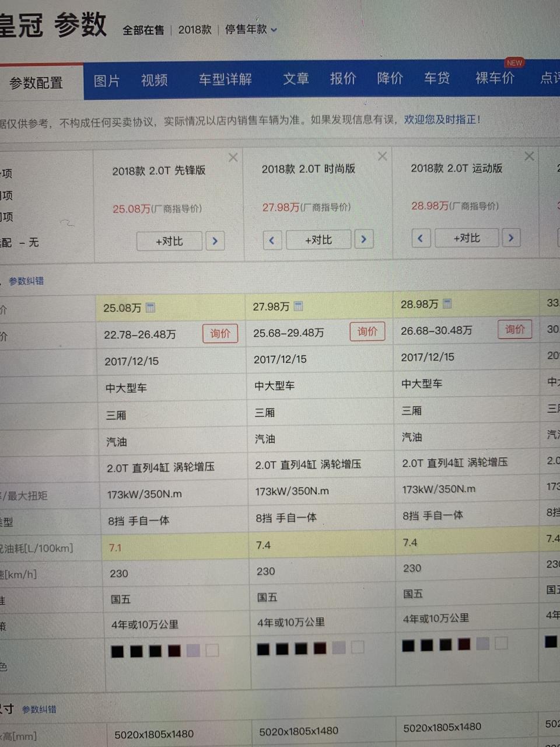Screen dimensions: 560x747
Task: Click 国五 emission standard in 先锋版 column
Action: (x=121, y=599)
